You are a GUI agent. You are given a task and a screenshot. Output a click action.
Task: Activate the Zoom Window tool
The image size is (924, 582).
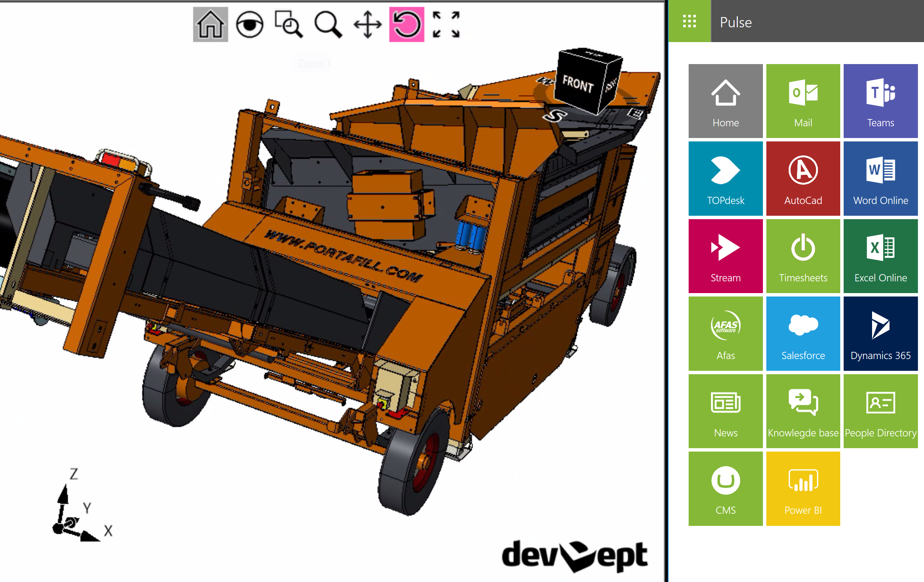coord(288,24)
